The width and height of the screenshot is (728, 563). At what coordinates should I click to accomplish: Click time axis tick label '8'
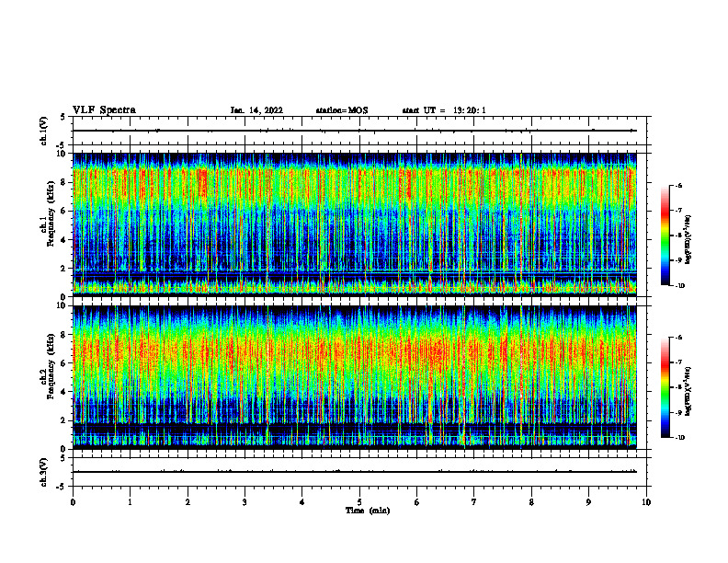[x=531, y=502]
